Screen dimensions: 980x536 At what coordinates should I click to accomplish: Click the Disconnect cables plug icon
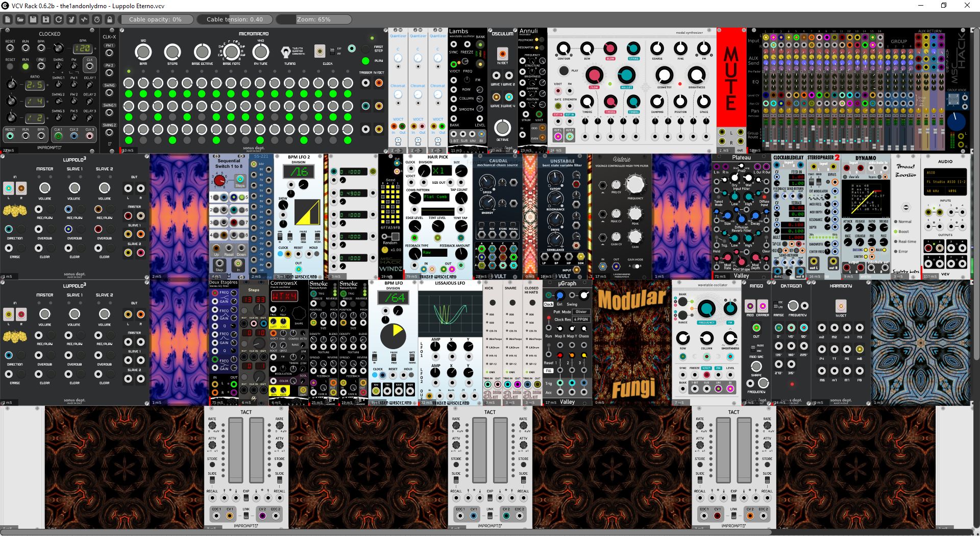tap(71, 19)
